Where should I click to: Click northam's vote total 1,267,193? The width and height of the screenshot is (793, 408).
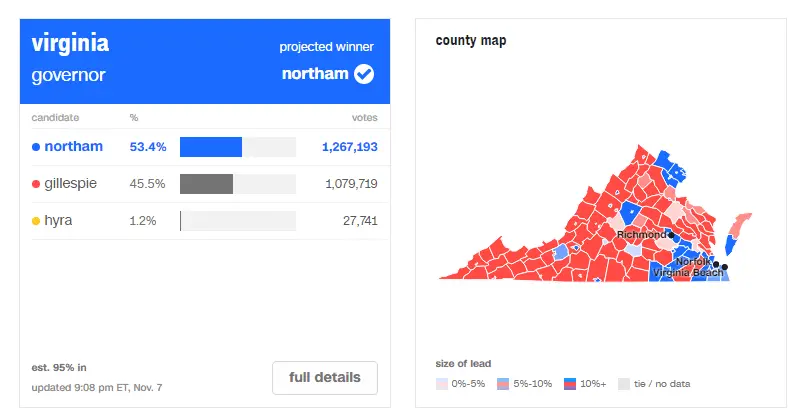click(x=349, y=147)
